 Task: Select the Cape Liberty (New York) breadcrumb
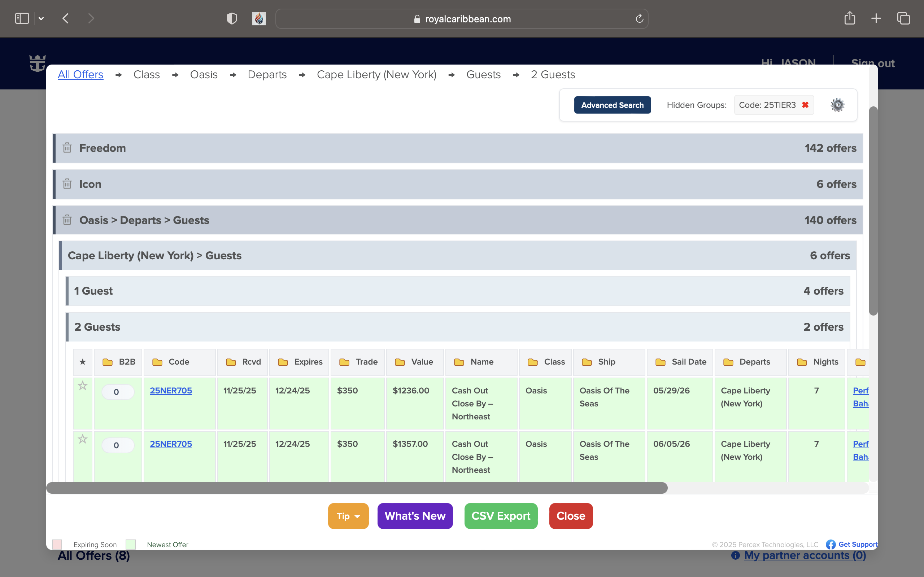coord(376,74)
